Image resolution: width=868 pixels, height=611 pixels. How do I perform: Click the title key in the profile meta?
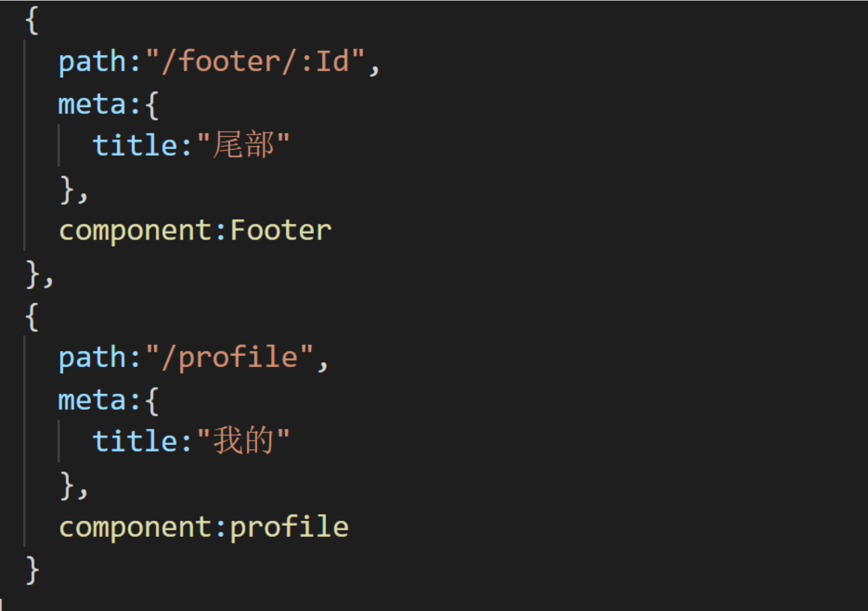(135, 441)
